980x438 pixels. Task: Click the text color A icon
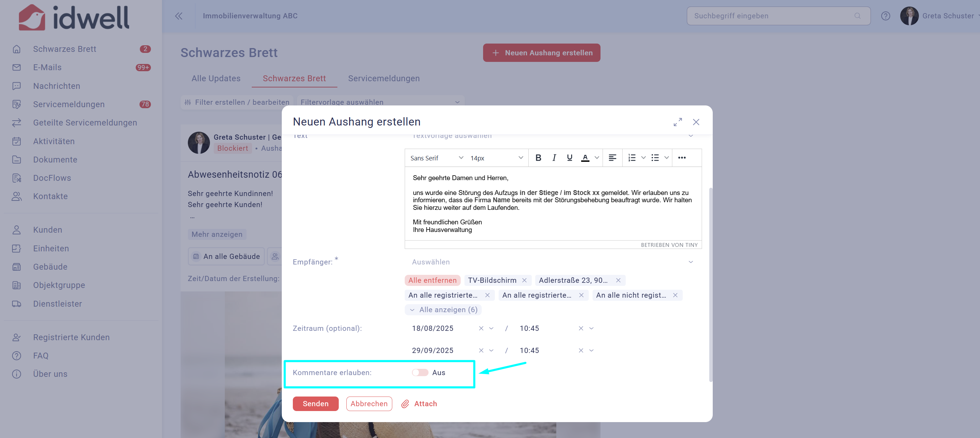[x=585, y=158]
